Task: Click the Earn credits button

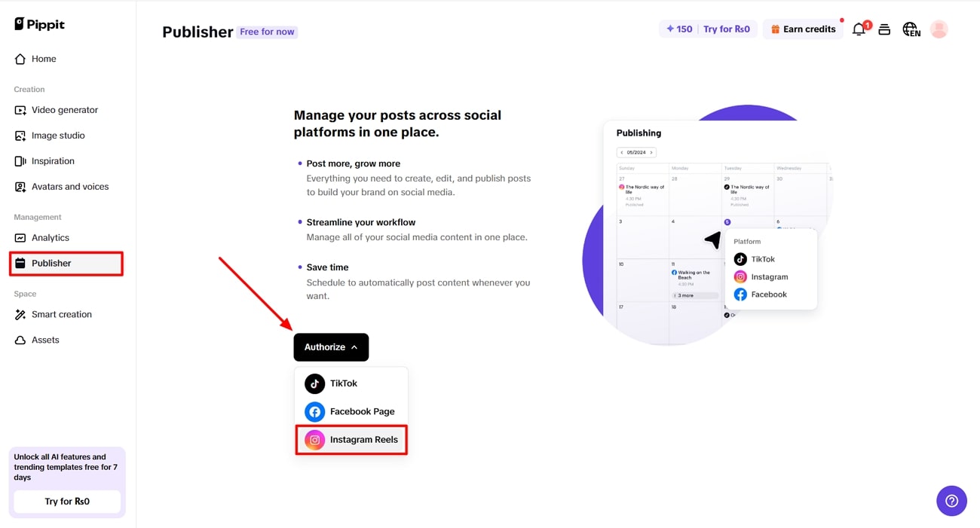Action: click(803, 29)
